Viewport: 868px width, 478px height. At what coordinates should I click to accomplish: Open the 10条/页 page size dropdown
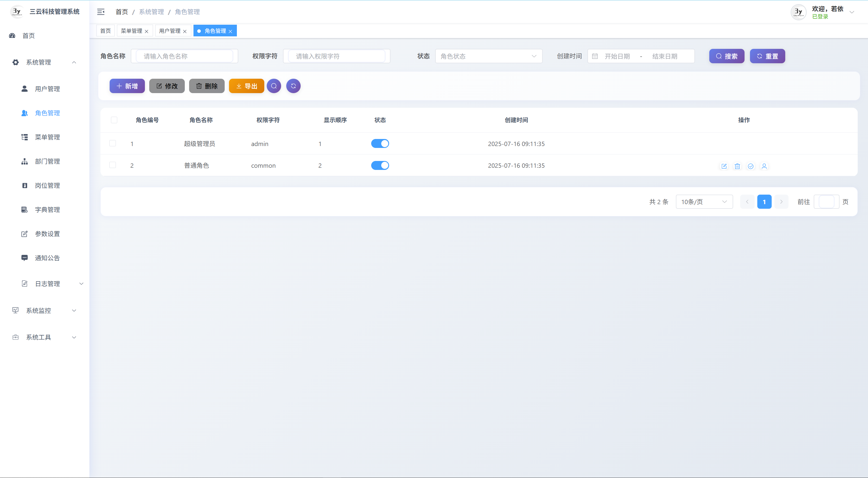(x=704, y=202)
